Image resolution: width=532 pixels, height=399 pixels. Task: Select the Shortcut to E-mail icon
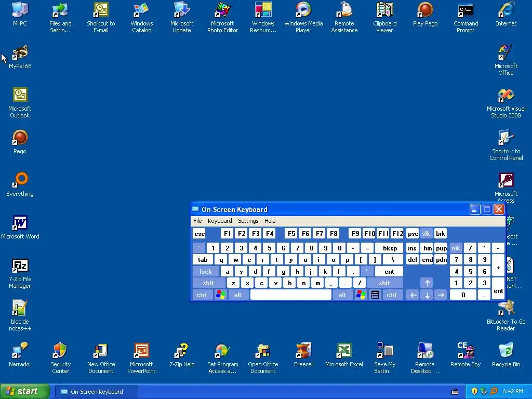101,17
